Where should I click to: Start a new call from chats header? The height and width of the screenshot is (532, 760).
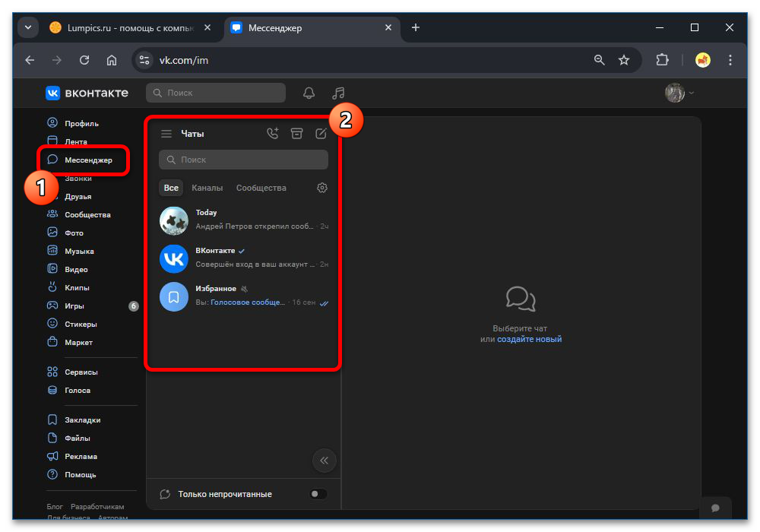(273, 133)
